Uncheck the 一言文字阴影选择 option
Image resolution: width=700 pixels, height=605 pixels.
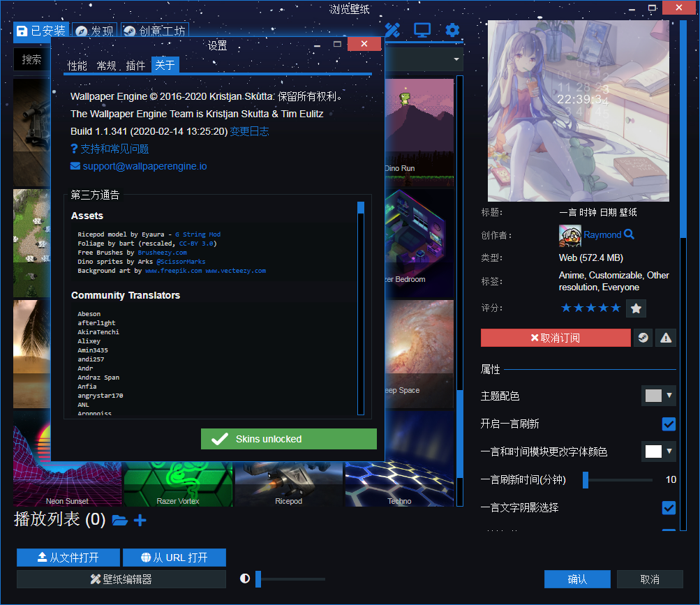click(669, 508)
